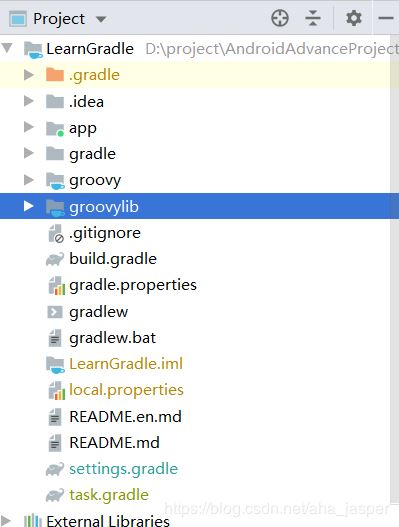
Task: Collapse the LearnGradle root node
Action: [x=7, y=48]
